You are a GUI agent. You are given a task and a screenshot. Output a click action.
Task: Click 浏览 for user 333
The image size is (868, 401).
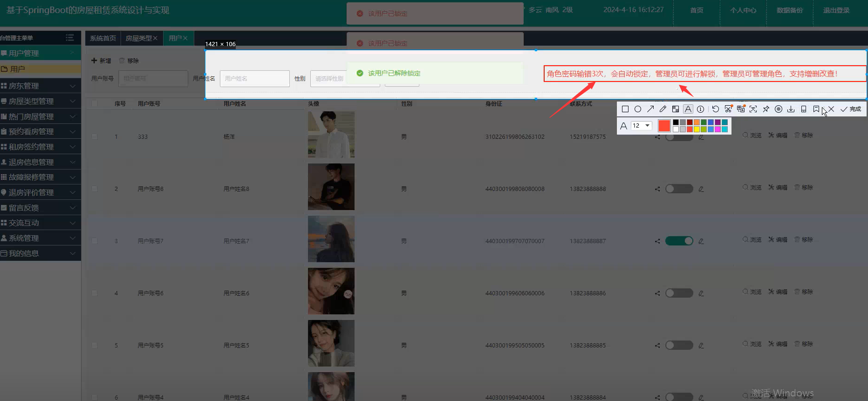[752, 135]
